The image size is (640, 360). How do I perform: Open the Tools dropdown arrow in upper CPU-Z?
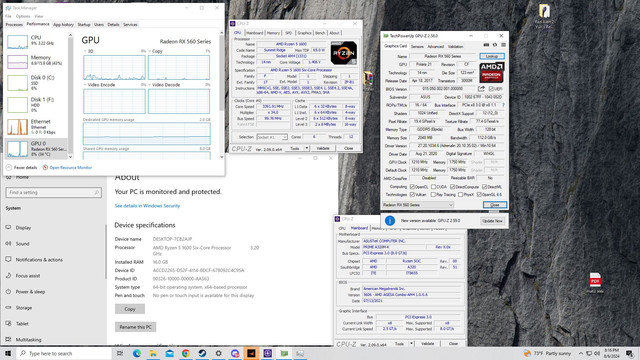click(x=307, y=148)
